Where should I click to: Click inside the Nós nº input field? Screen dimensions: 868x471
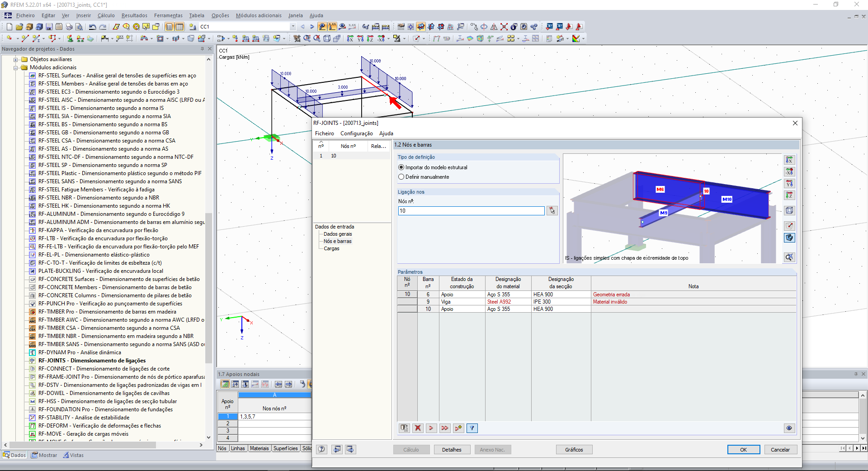click(x=471, y=211)
